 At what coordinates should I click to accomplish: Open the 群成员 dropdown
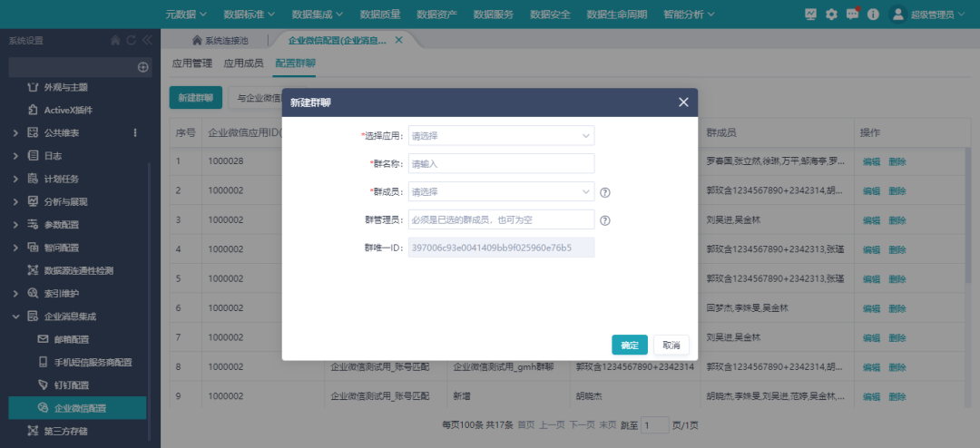point(501,192)
